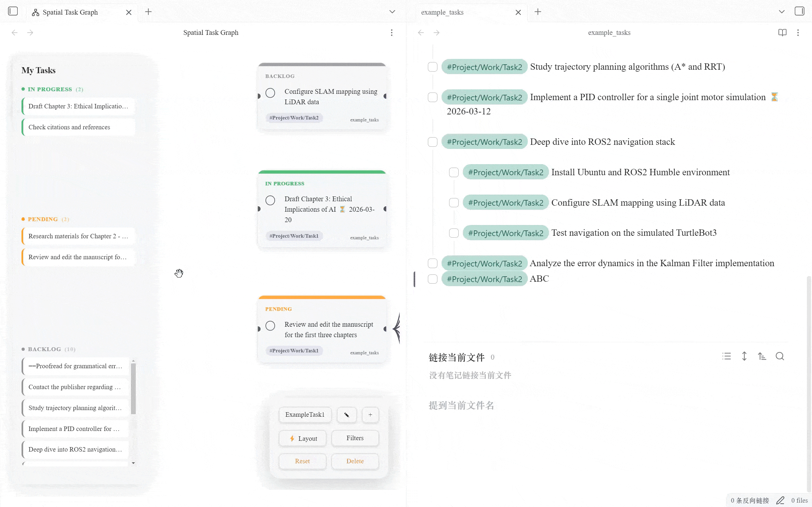The image size is (812, 507).
Task: Add a new node with the plus icon
Action: [370, 414]
